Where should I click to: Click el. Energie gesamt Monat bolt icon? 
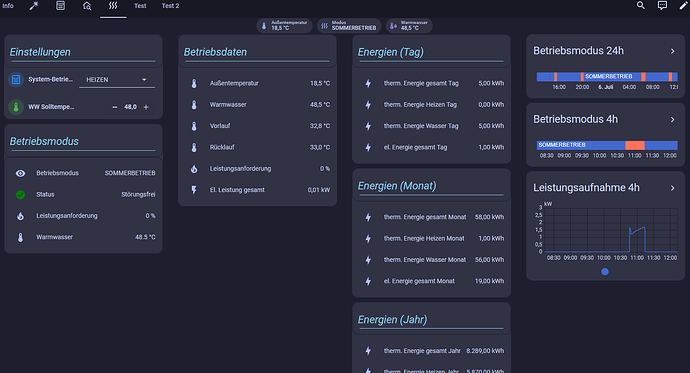[368, 281]
